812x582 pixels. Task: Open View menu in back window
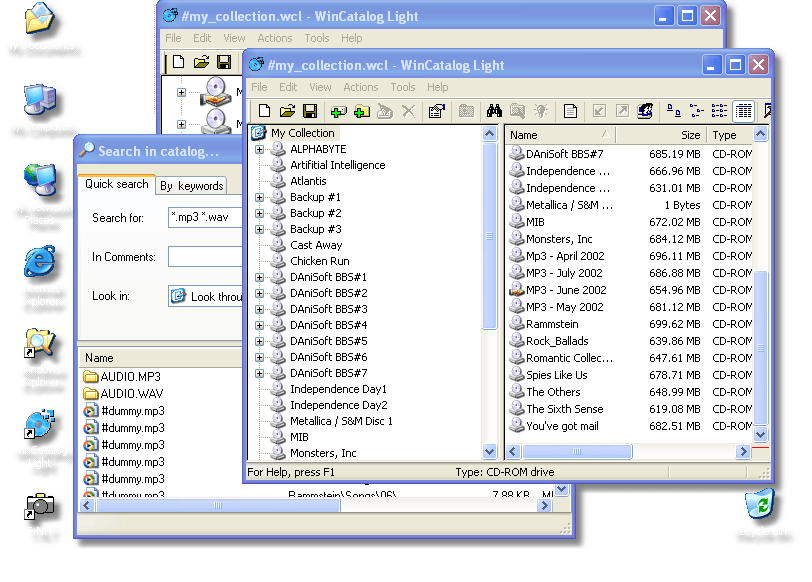pyautogui.click(x=234, y=38)
